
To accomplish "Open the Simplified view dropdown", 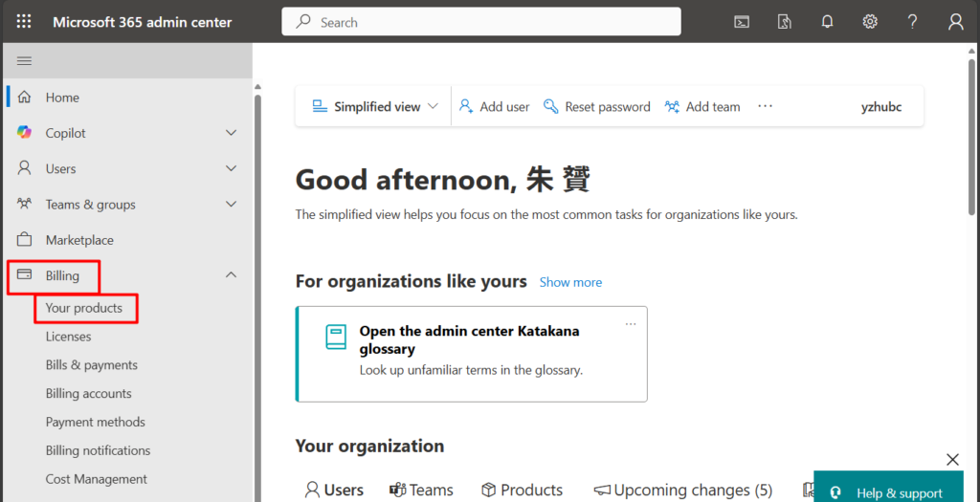I will pos(375,107).
